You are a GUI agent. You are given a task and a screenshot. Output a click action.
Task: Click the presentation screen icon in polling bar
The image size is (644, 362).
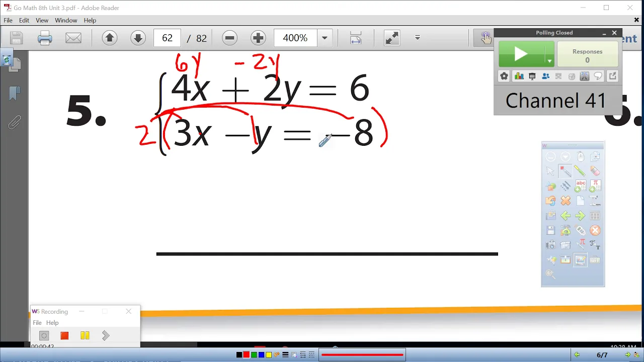[532, 76]
